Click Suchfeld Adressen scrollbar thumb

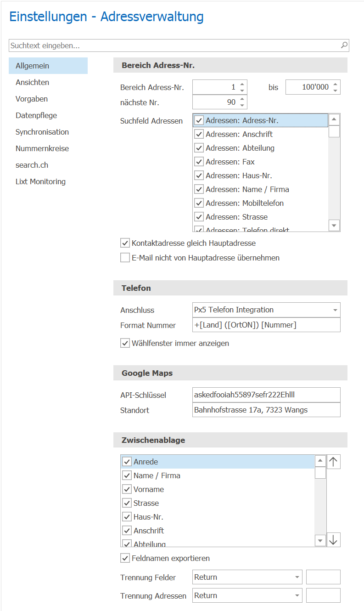pos(334,131)
